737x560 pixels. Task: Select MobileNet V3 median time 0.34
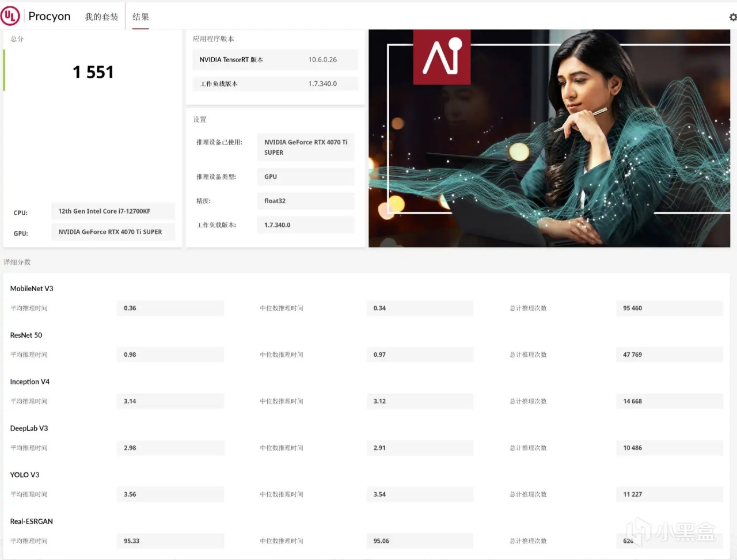pos(420,308)
